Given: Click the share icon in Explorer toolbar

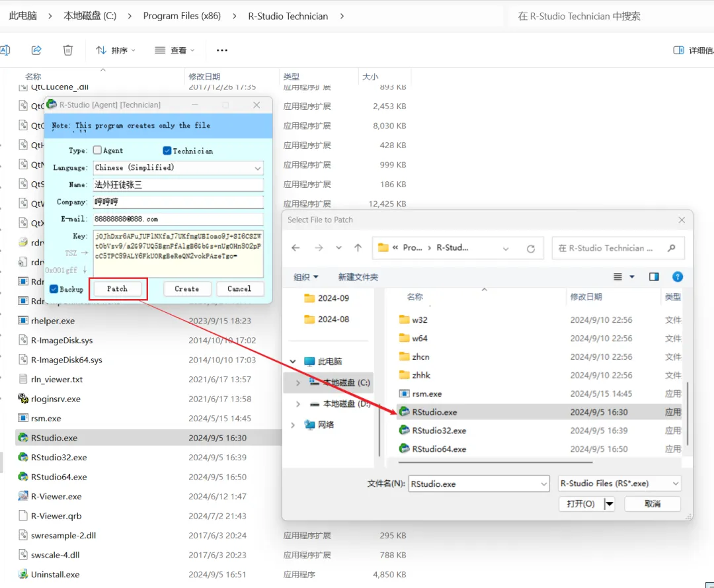Looking at the screenshot, I should coord(36,50).
